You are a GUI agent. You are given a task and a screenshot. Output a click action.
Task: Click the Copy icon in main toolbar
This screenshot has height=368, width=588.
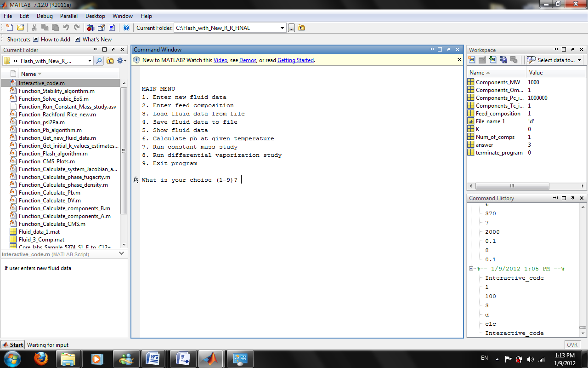(45, 28)
